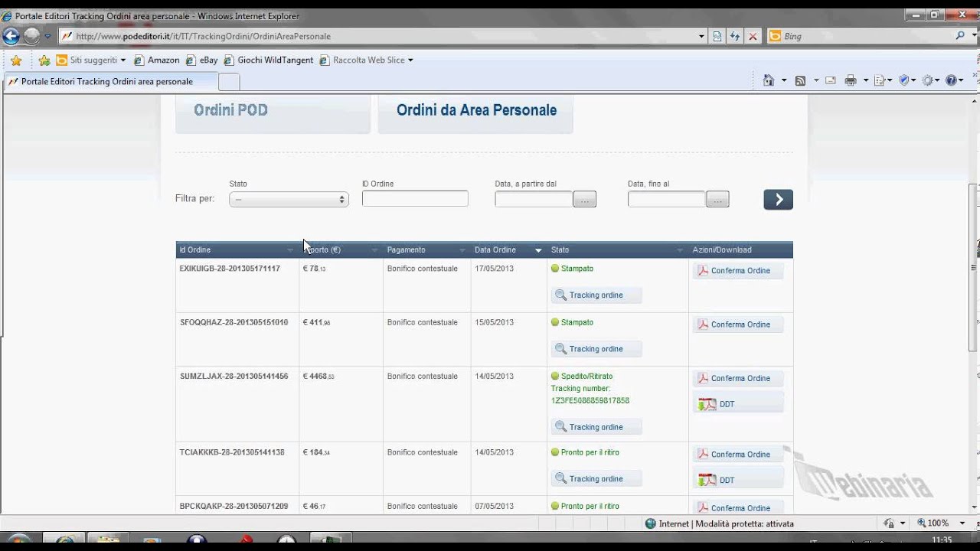Open the Giochi WildTangent favorite
Viewport: 980px width, 551px height.
(269, 60)
